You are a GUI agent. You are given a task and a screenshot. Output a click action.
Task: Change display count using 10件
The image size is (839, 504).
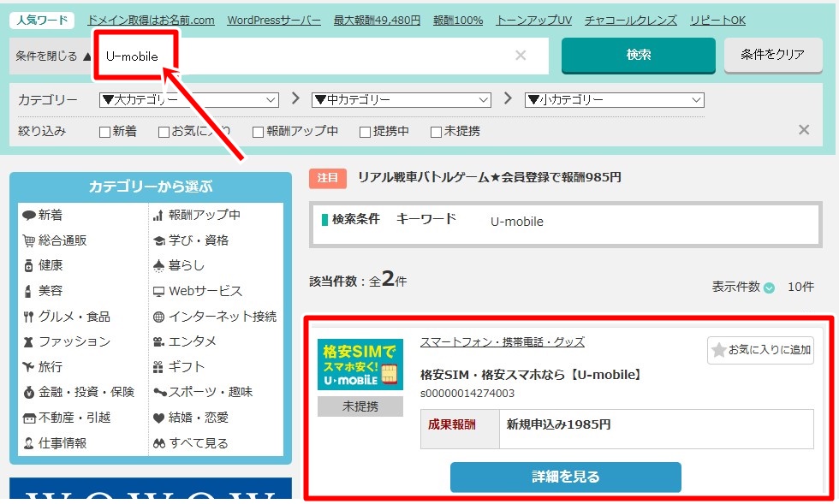coord(800,287)
